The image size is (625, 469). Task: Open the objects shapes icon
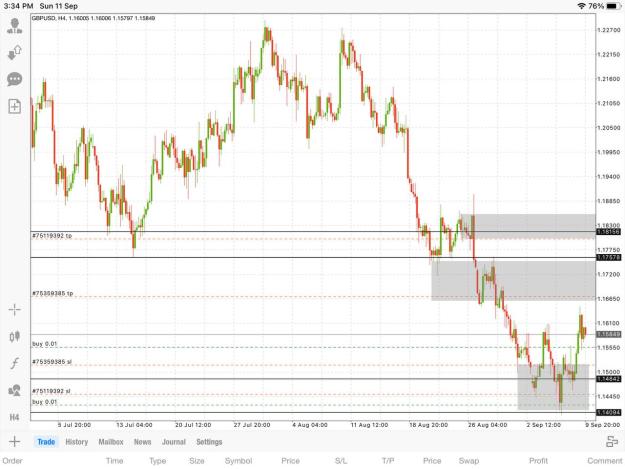tap(15, 391)
